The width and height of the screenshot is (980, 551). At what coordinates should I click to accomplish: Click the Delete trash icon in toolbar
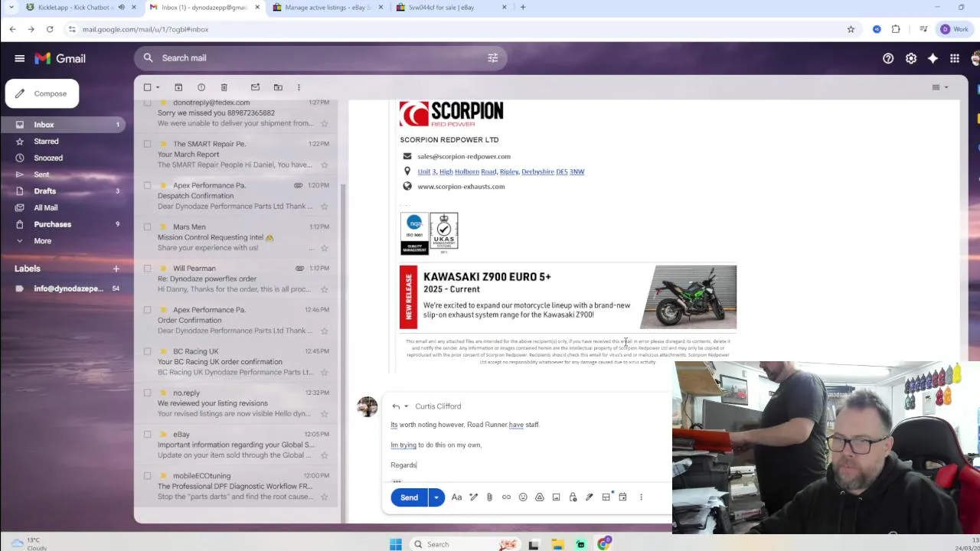tap(224, 87)
